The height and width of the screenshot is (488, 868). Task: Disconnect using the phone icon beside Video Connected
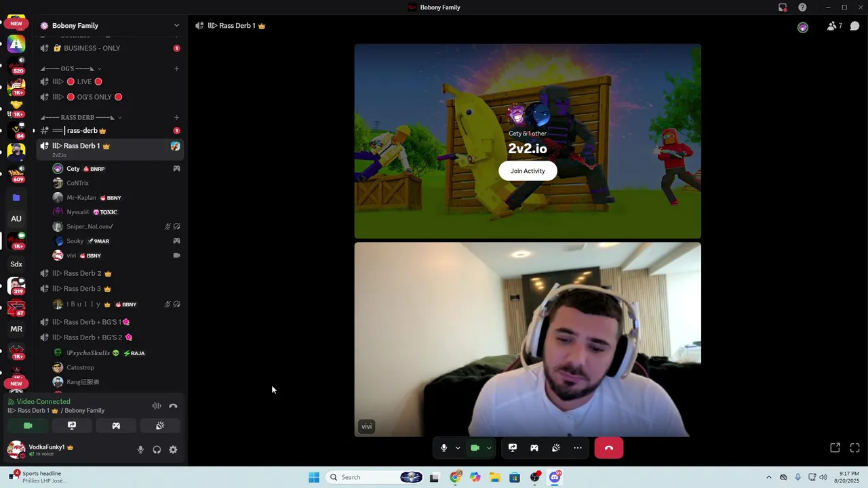173,406
